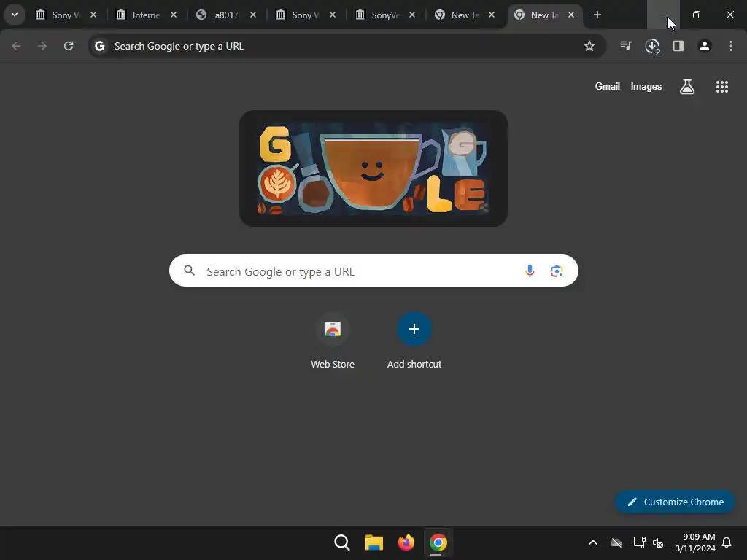The width and height of the screenshot is (747, 560).
Task: Click the Customize Chrome button
Action: [x=675, y=502]
